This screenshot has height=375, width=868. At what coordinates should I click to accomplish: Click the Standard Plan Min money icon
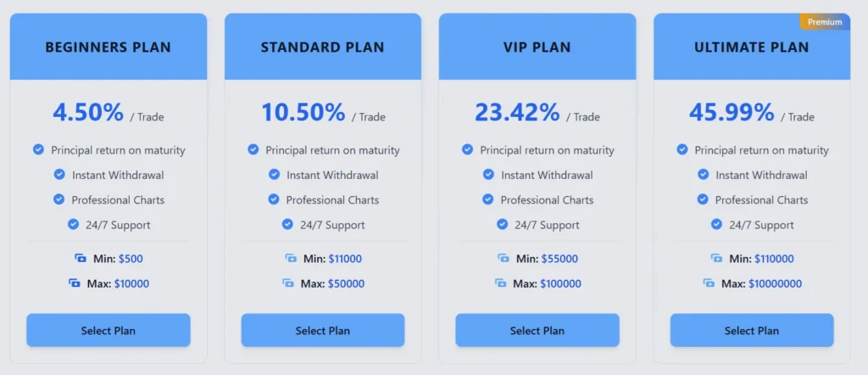coord(291,258)
